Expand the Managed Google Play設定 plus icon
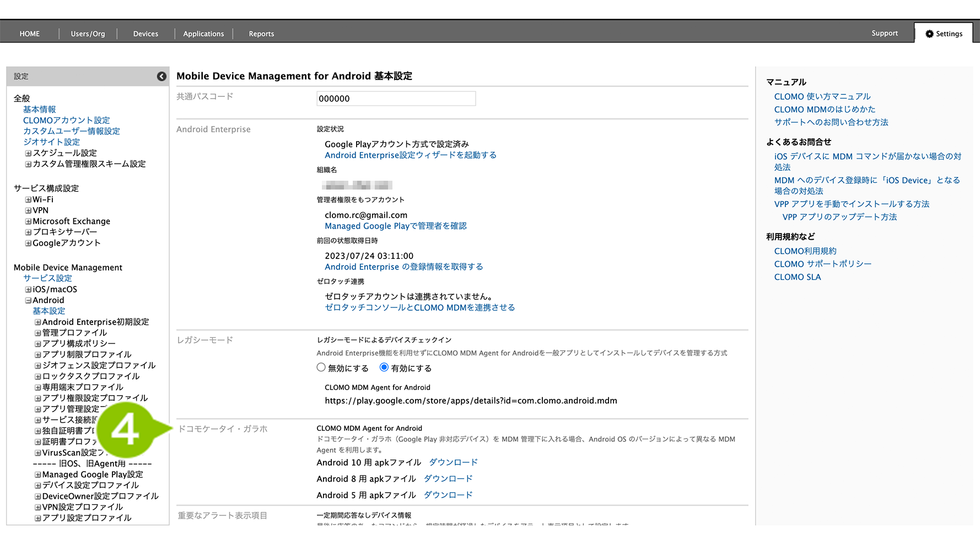 pyautogui.click(x=38, y=474)
